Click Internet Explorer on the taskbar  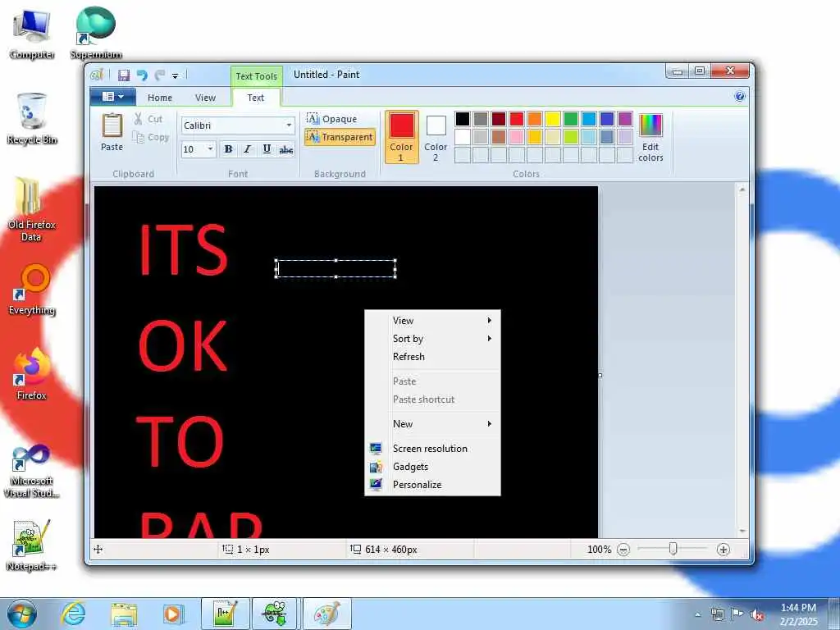pos(73,614)
